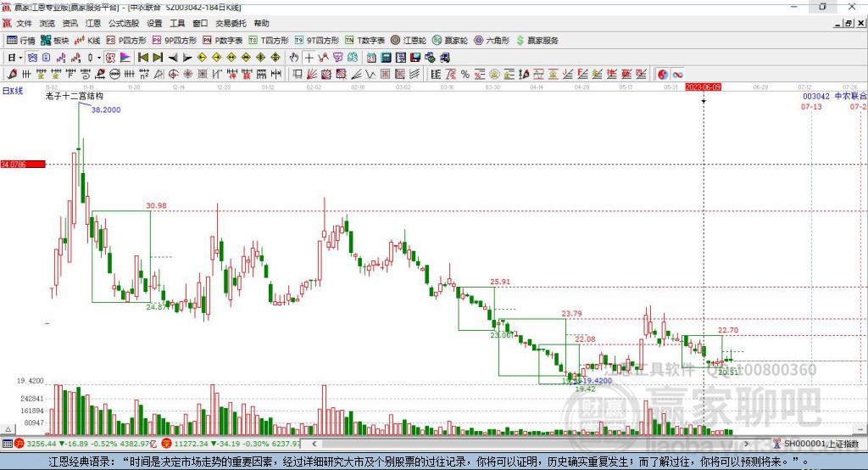Screen dimensions: 868x470
Task: Open the calendar date icon
Action: point(371,57)
